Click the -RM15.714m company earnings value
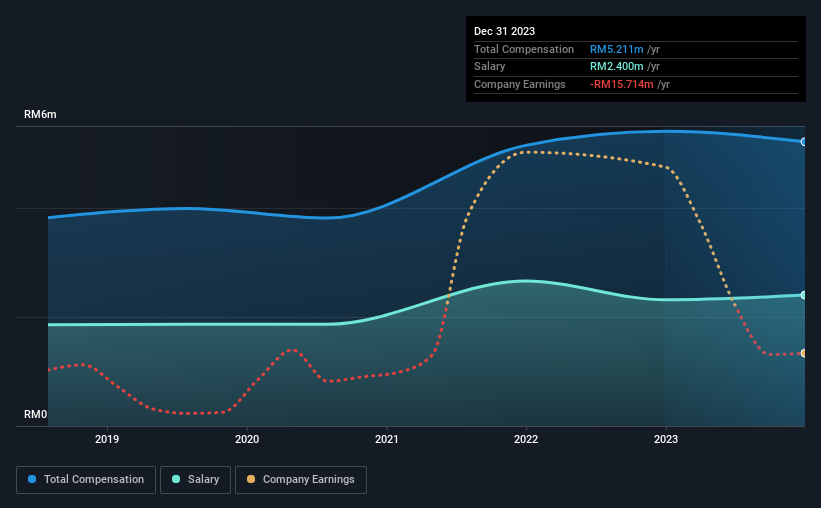821x508 pixels. click(x=622, y=84)
